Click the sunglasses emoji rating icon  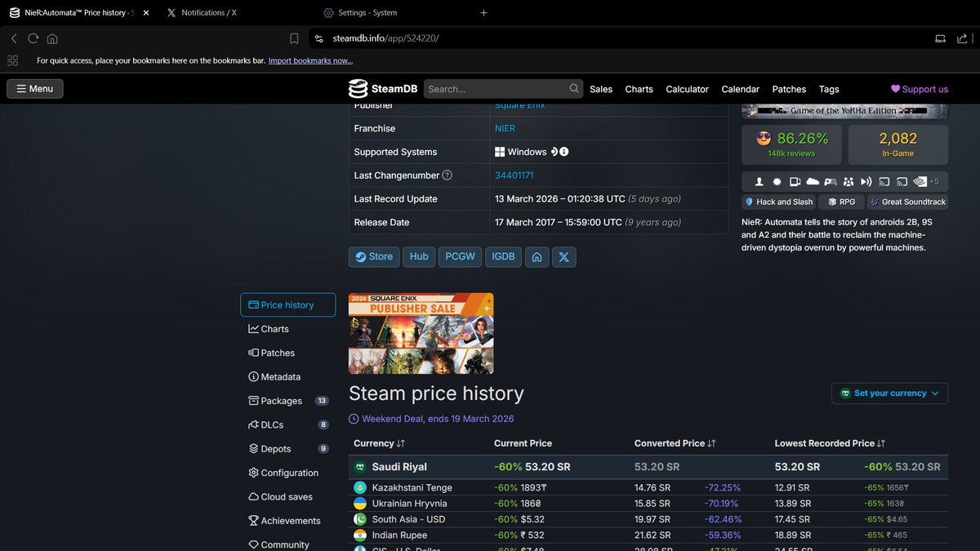764,139
